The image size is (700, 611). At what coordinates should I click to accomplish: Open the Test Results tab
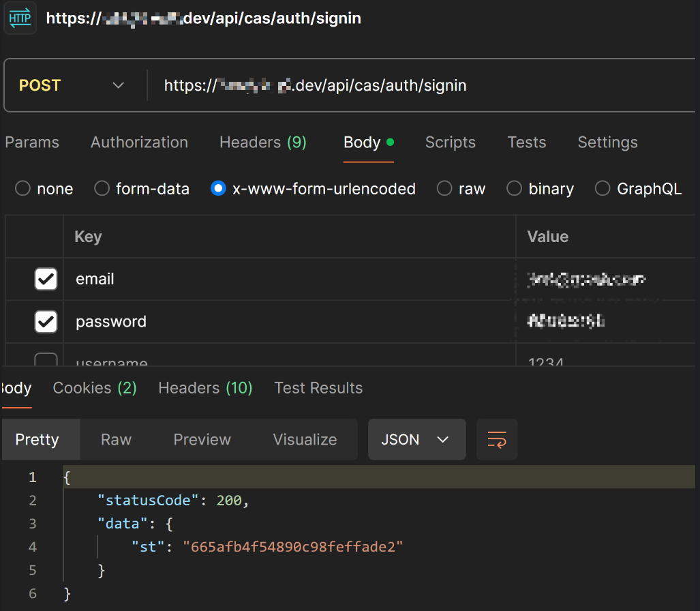coord(318,388)
